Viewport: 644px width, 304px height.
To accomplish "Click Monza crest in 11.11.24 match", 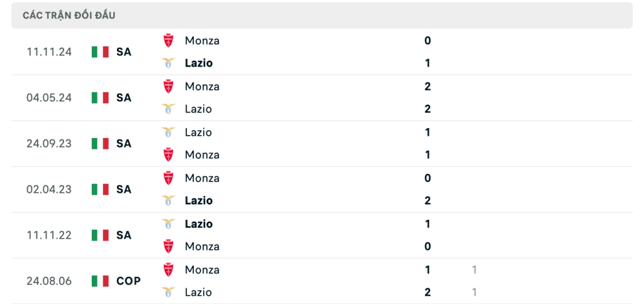I will [168, 41].
